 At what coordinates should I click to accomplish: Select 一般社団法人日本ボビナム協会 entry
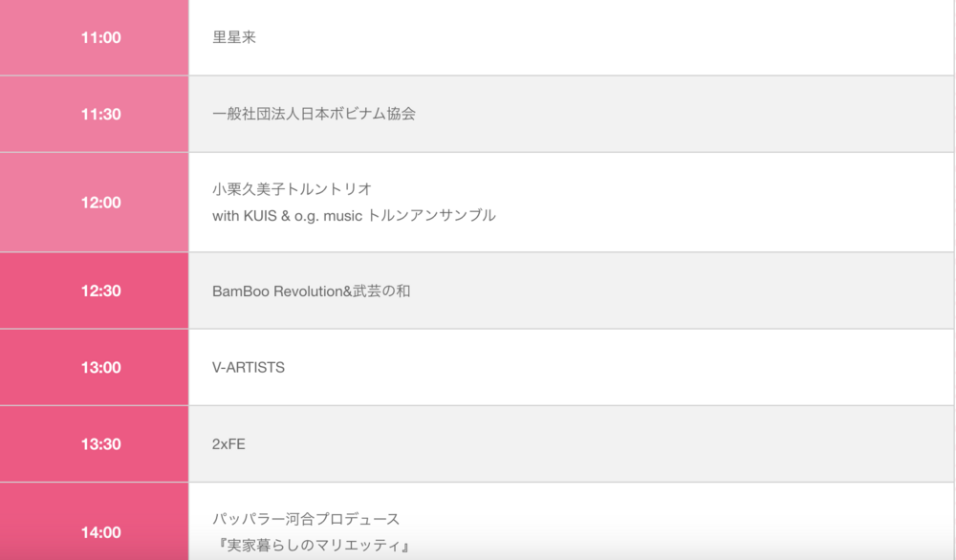(x=314, y=114)
